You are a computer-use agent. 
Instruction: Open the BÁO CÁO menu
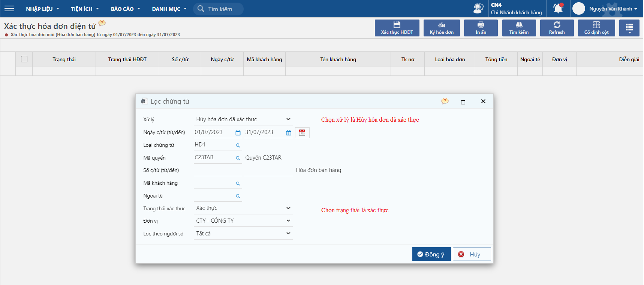click(x=125, y=9)
